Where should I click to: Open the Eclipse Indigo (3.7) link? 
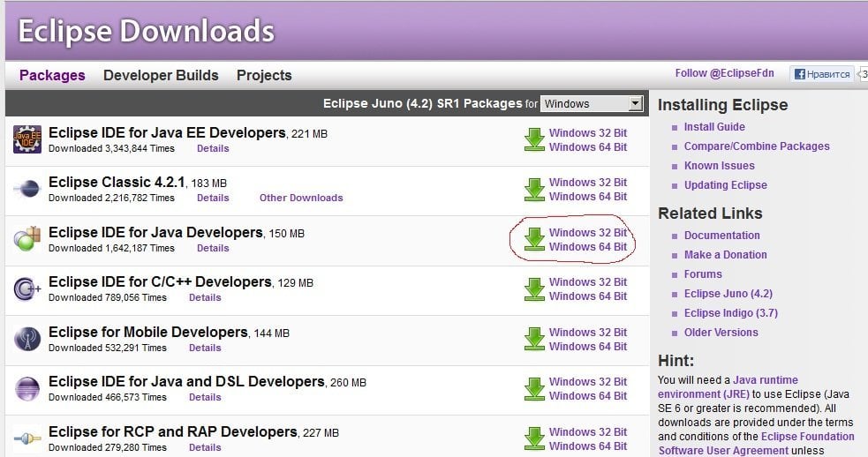pyautogui.click(x=731, y=312)
